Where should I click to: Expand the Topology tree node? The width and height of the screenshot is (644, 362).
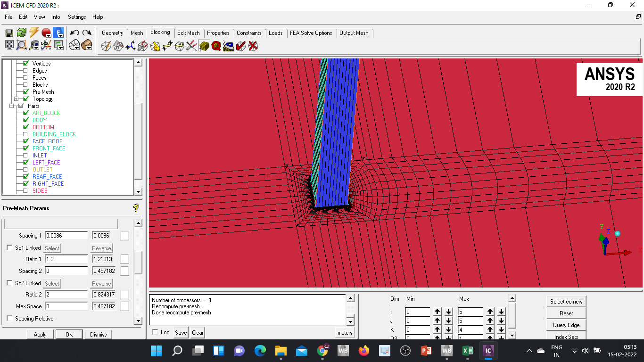[17, 99]
